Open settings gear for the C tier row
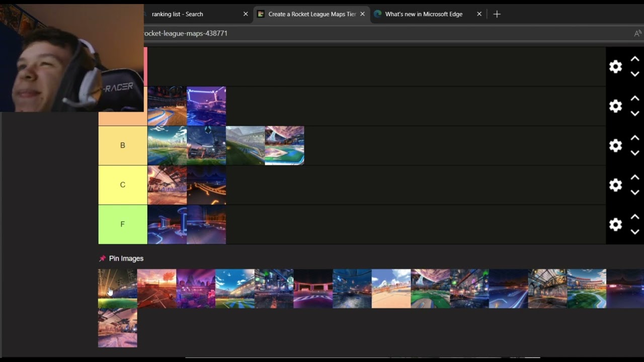 [615, 185]
